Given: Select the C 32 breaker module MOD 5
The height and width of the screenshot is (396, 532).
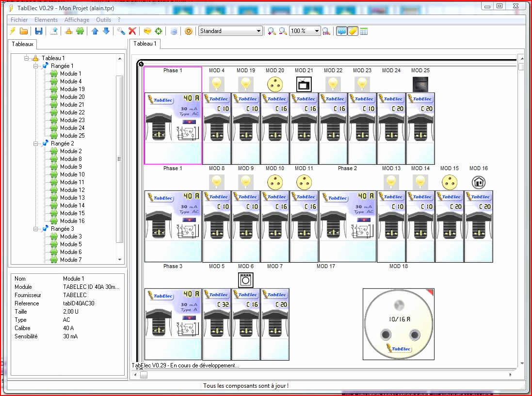Looking at the screenshot, I should coord(217,324).
